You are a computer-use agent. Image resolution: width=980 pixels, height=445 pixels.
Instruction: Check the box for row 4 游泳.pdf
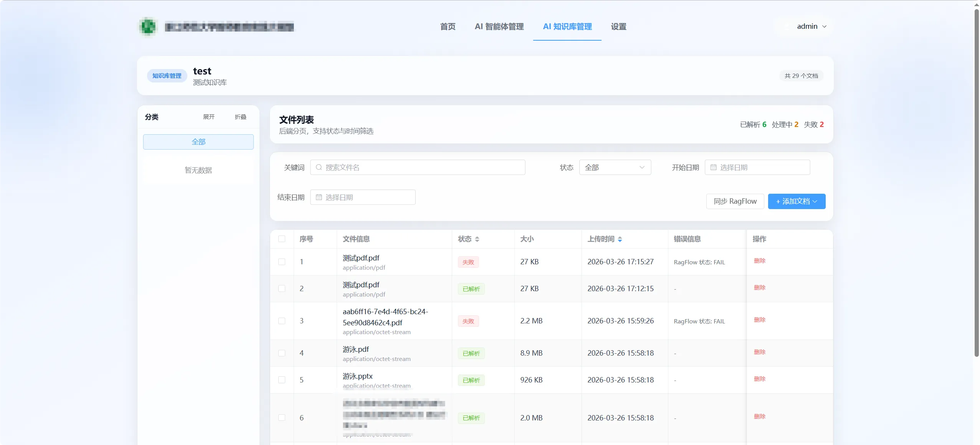(282, 353)
